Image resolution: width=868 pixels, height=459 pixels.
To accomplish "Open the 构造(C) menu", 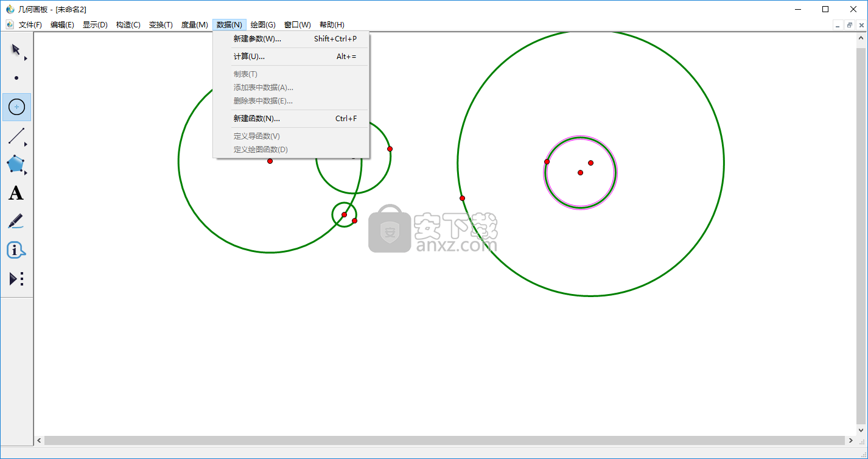I will [128, 25].
